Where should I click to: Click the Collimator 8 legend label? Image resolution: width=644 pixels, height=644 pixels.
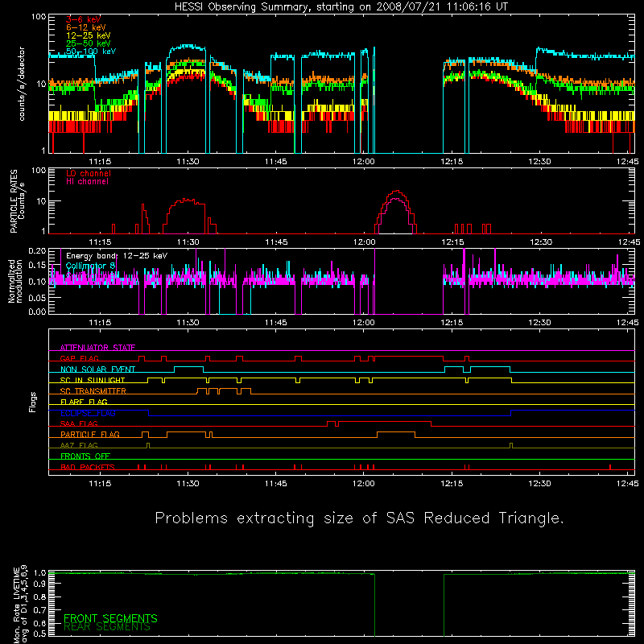90,266
